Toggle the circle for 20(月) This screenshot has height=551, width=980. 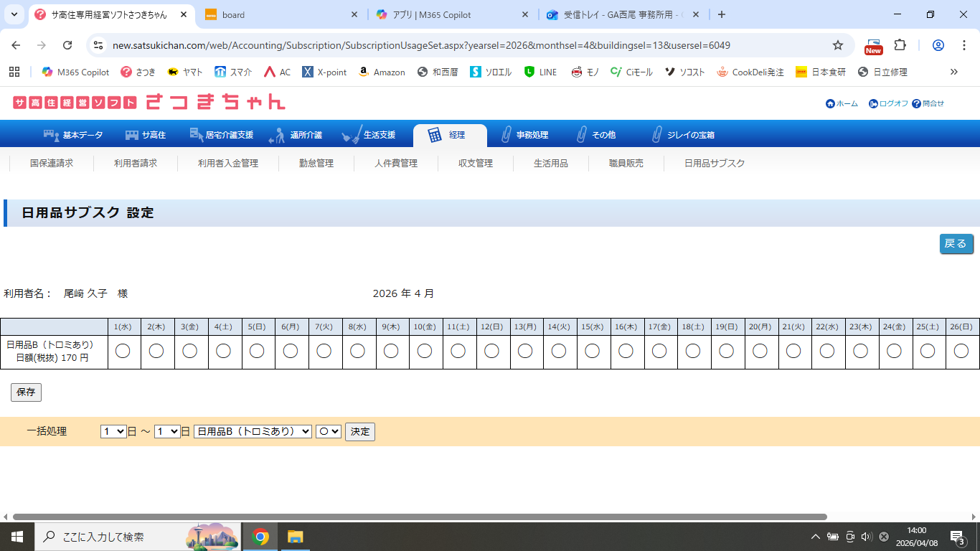tap(760, 351)
